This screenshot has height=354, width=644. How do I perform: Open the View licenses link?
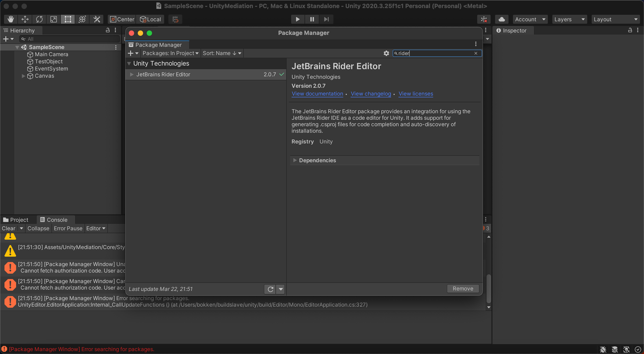click(x=416, y=94)
